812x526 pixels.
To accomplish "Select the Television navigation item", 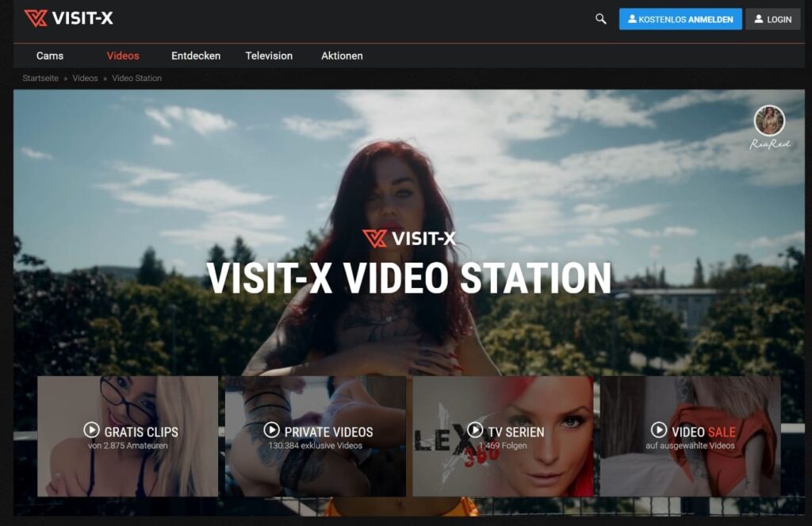I will (269, 56).
